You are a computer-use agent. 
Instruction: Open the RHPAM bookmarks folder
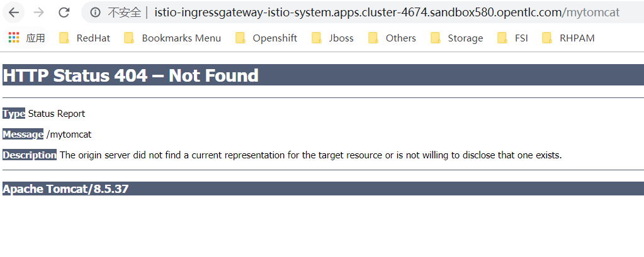577,38
